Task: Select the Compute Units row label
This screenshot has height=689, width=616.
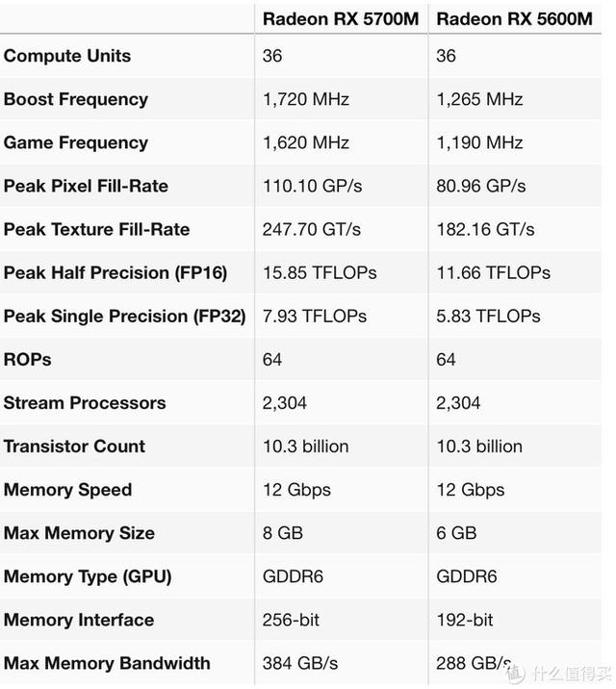Action: pos(67,56)
